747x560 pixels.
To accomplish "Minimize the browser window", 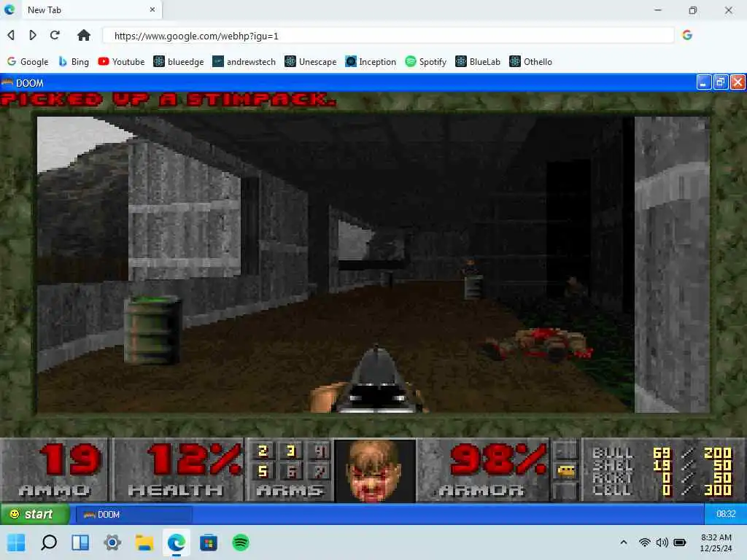I will (658, 10).
